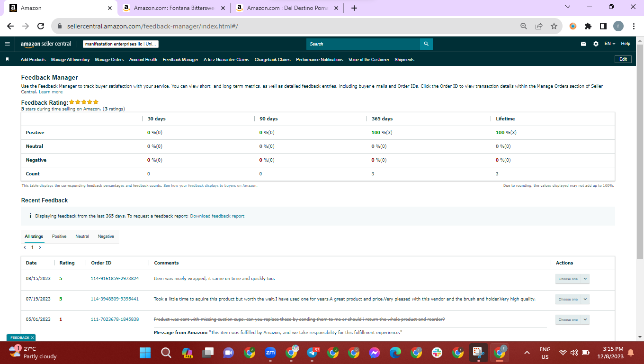The image size is (644, 364).
Task: Open the Windows notification bell
Action: click(630, 353)
